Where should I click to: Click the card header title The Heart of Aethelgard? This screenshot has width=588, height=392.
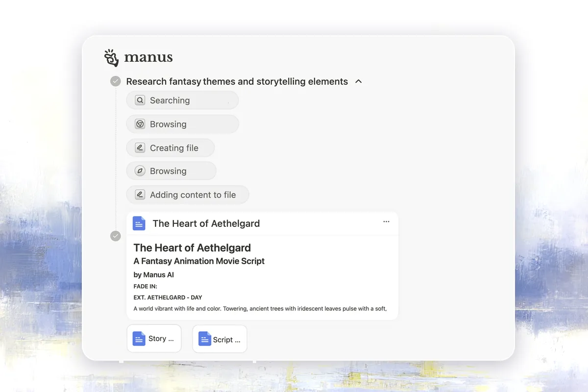point(206,223)
